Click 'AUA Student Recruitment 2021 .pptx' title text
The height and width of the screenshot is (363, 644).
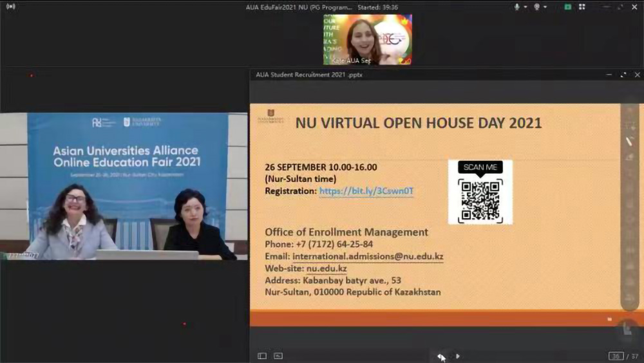(x=309, y=75)
